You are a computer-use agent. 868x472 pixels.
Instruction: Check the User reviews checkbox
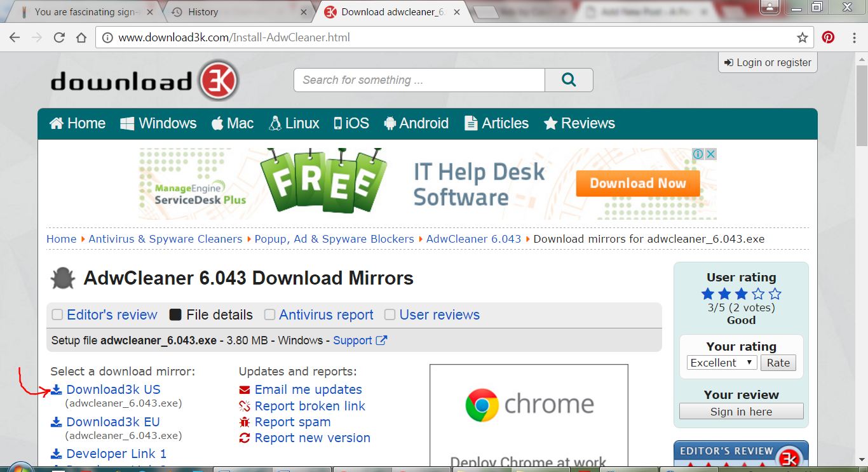(389, 314)
